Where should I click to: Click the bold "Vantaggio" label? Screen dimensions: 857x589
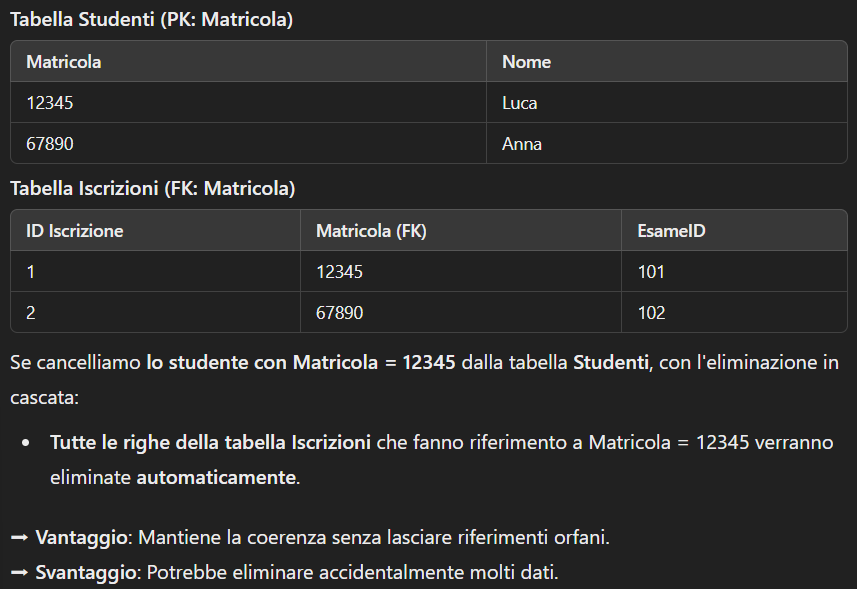pyautogui.click(x=82, y=538)
